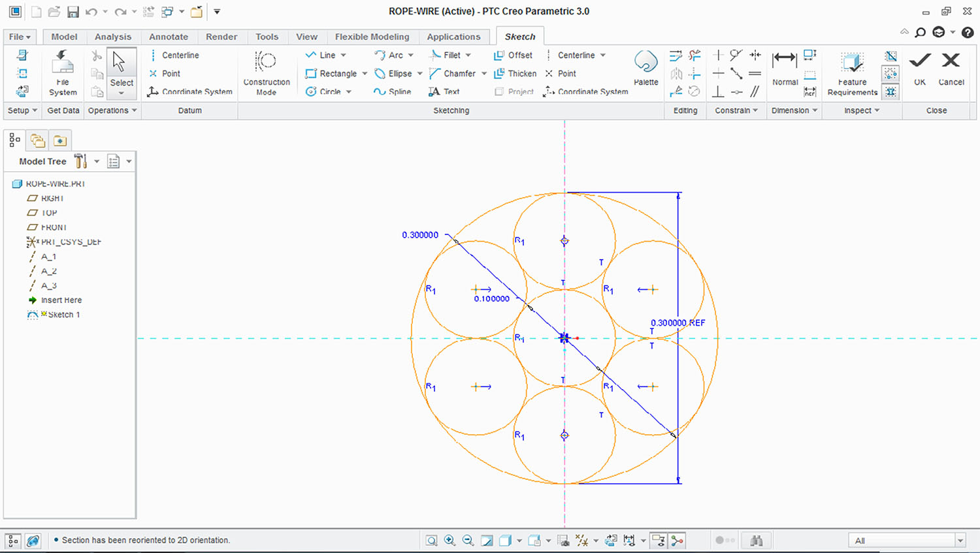980x553 pixels.
Task: Click the Offset tool
Action: click(x=514, y=55)
